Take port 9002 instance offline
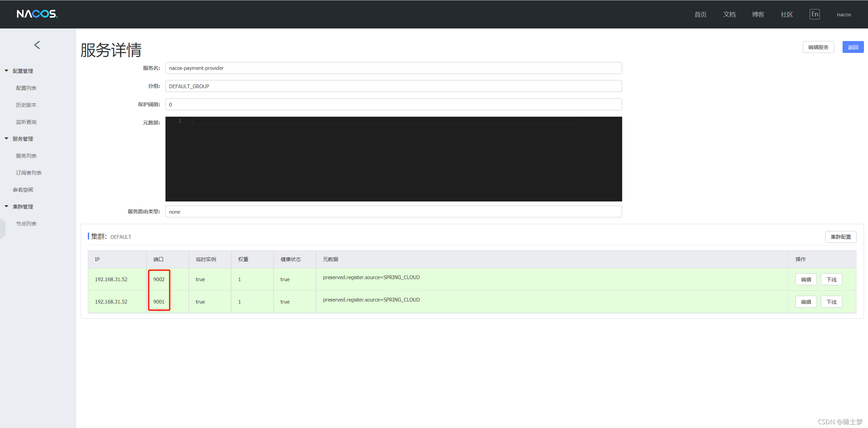This screenshot has height=428, width=868. (831, 279)
